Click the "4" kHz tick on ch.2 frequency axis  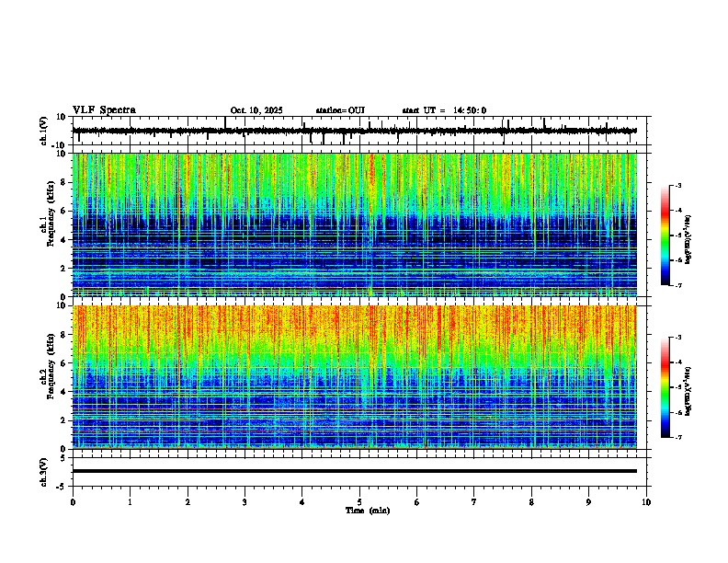point(64,392)
